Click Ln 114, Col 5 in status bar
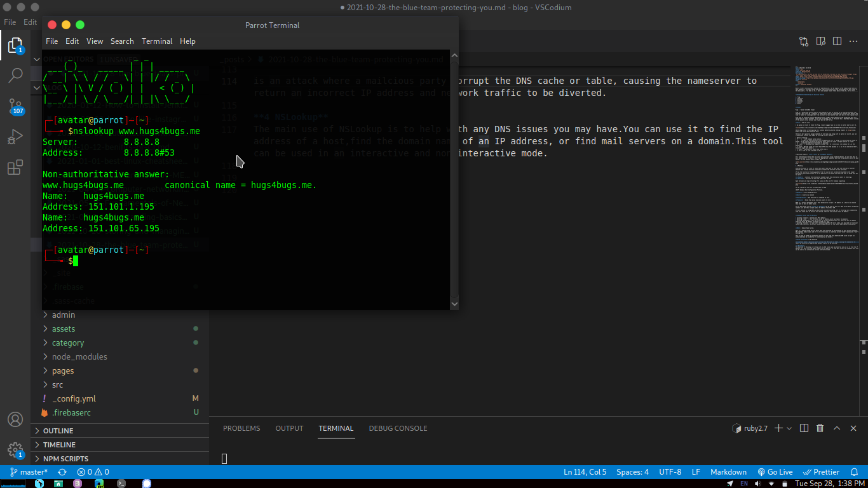Viewport: 868px width, 488px height. tap(585, 472)
